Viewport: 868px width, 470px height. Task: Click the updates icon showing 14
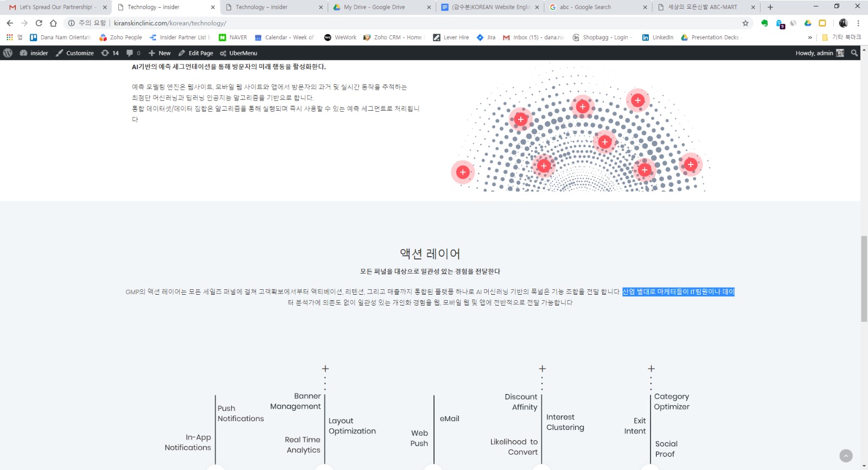110,53
